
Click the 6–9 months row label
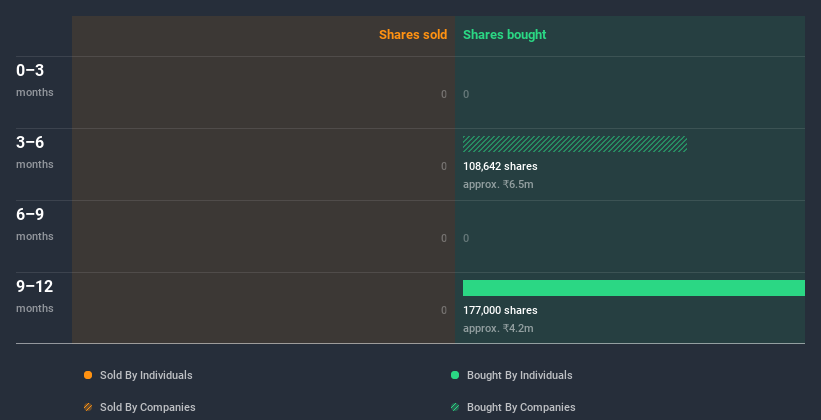35,224
